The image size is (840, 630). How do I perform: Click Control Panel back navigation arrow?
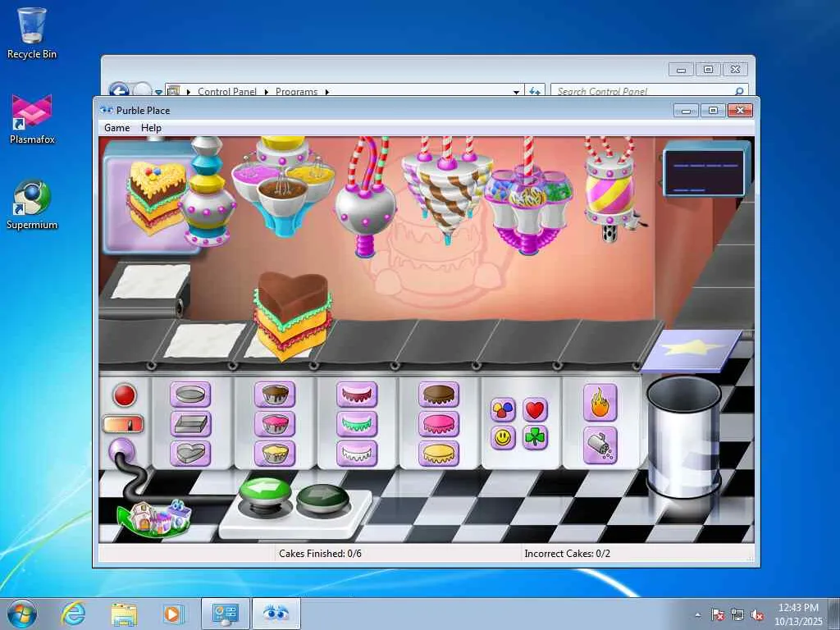coord(119,90)
